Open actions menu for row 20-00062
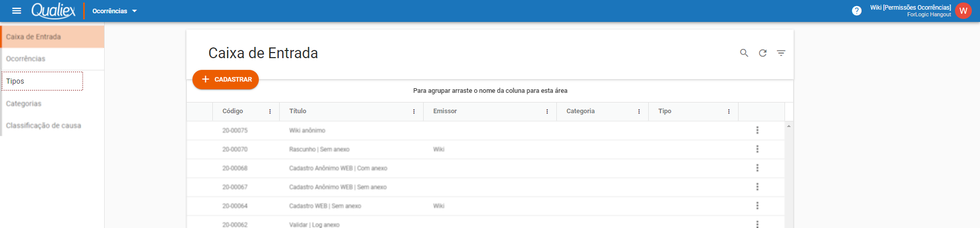This screenshot has height=228, width=980. pos(757,224)
